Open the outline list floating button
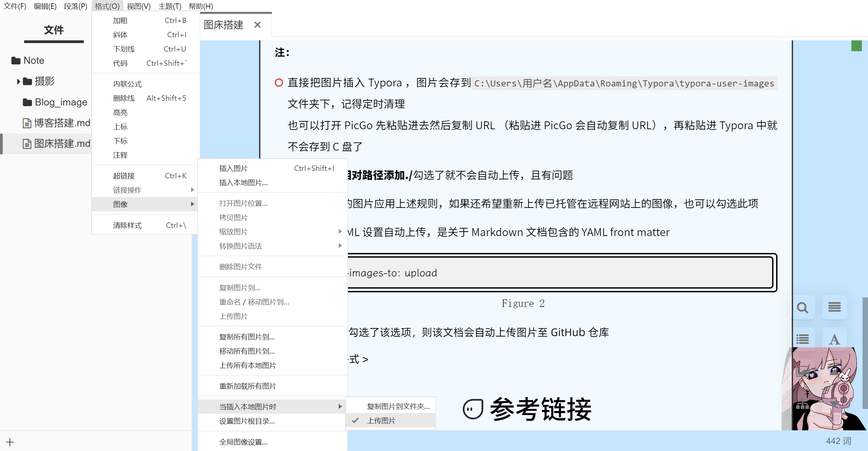868x451 pixels. tap(802, 339)
